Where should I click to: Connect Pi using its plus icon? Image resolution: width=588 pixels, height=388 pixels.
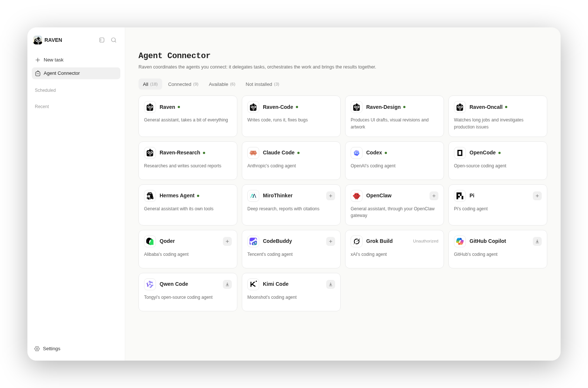[x=537, y=196]
